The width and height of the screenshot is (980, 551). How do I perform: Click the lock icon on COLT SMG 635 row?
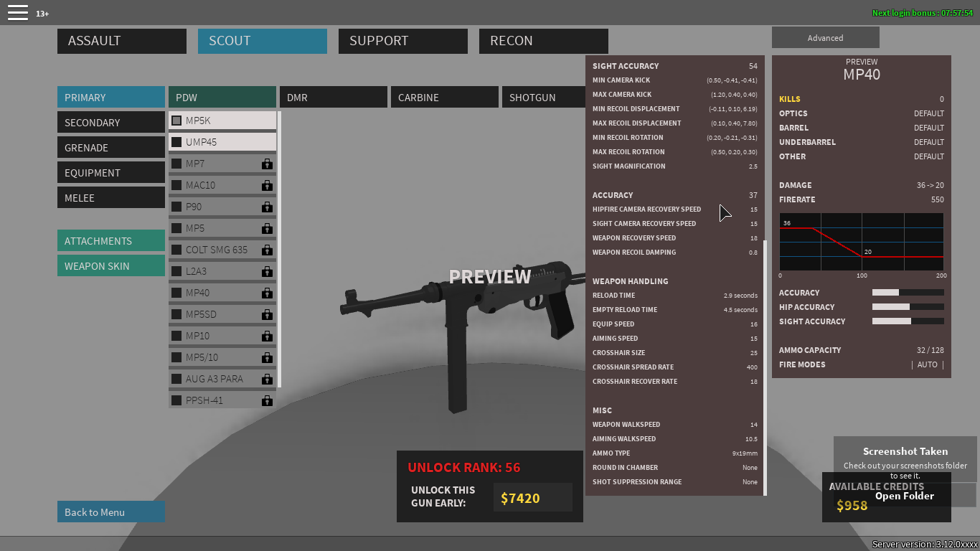(x=267, y=250)
